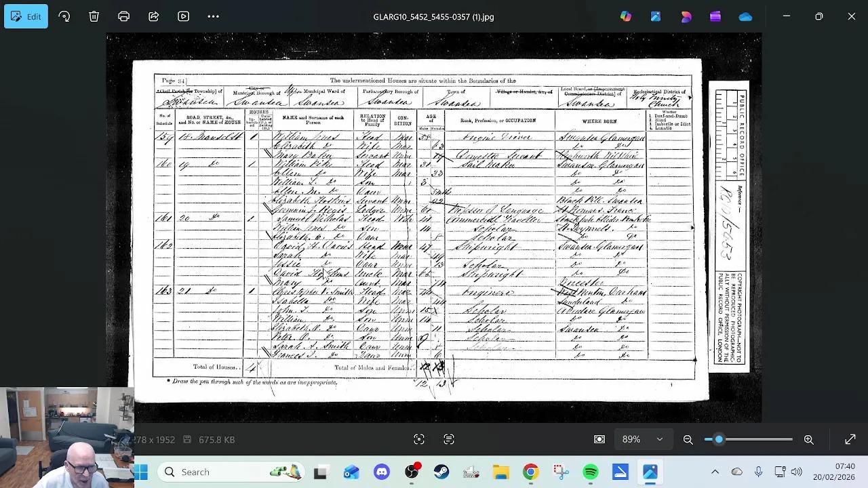This screenshot has width=868, height=488.
Task: Open File Explorer from the taskbar
Action: 501,472
